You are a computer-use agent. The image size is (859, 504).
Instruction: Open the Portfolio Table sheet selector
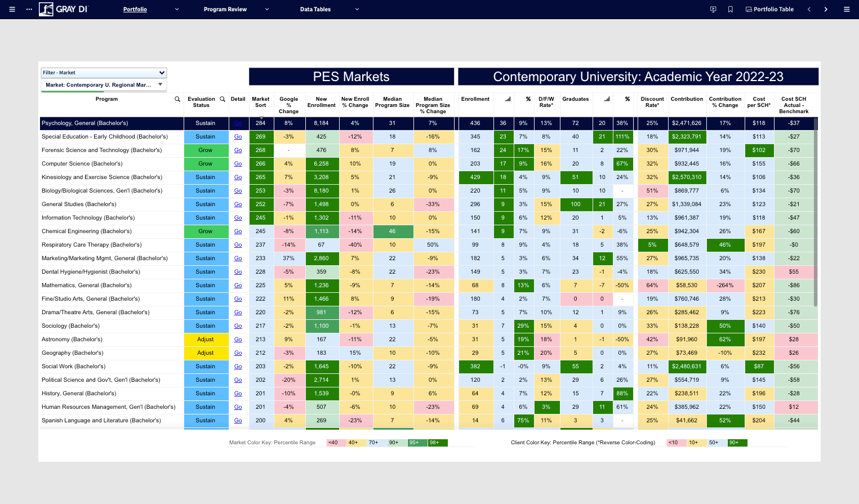tap(769, 10)
